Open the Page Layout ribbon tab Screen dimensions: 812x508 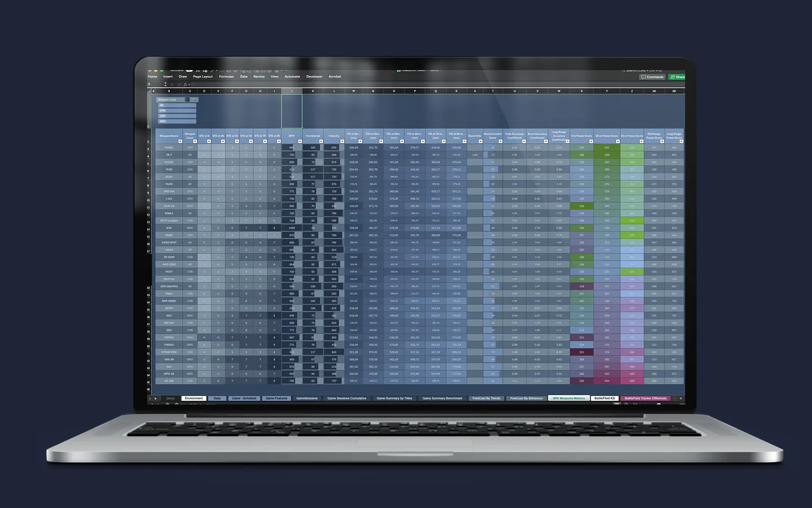tap(203, 77)
